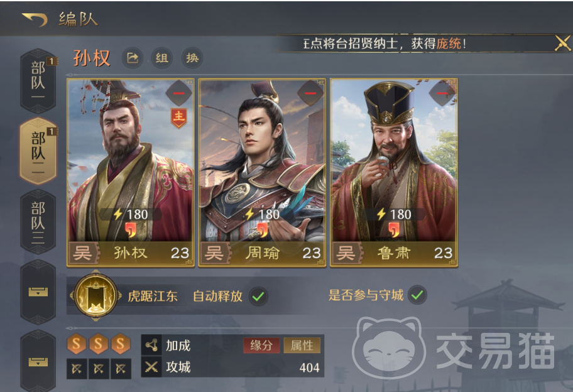Viewport: 573px width, 392px height.
Task: Click the 属性 button
Action: point(302,346)
